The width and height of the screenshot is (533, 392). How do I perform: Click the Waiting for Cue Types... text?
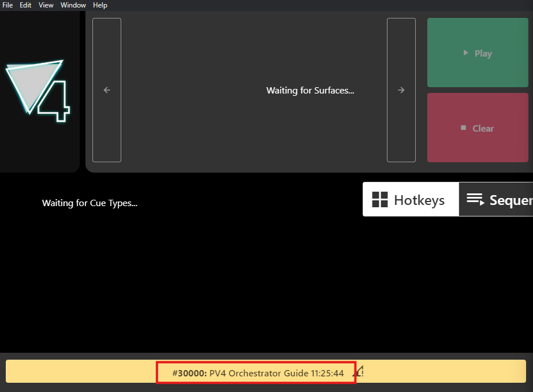point(90,203)
